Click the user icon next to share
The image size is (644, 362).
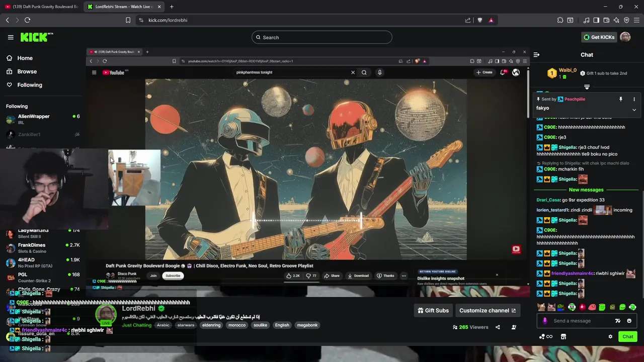tap(514, 327)
